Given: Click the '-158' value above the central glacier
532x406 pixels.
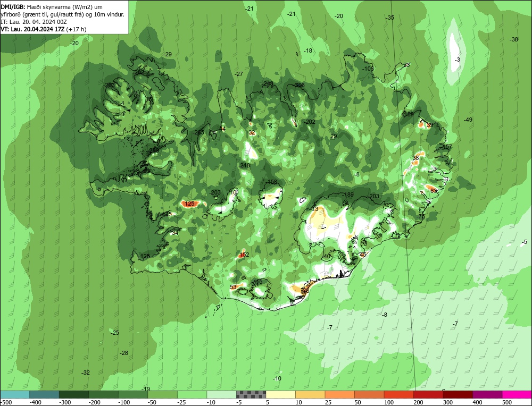Looking at the screenshot, I should click(x=271, y=182).
